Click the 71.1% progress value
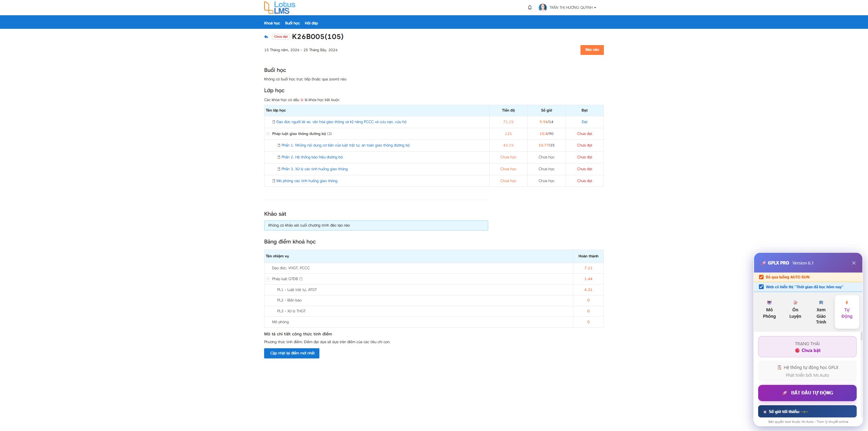Screen dimensions: 868x431 [508, 122]
